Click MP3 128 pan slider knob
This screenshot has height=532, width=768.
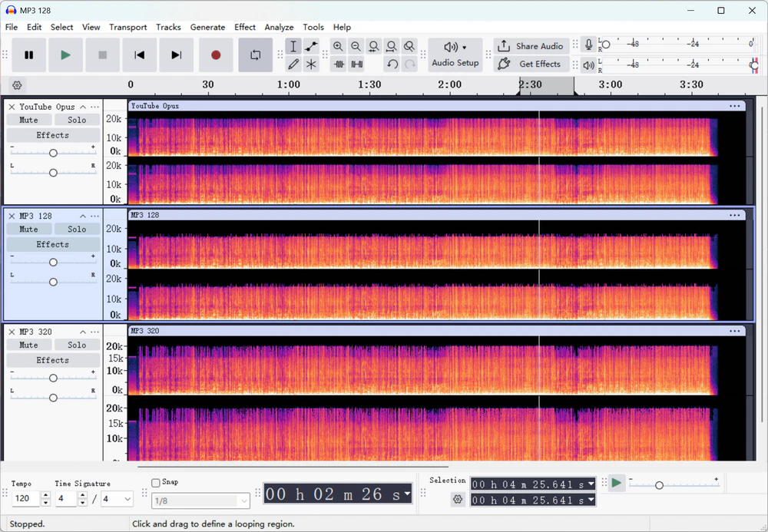[53, 282]
